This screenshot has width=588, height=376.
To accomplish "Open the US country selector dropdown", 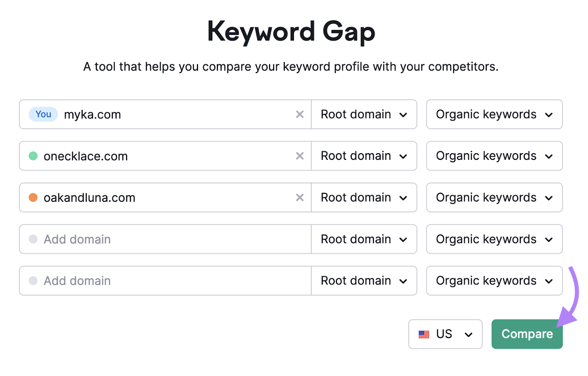I will tap(445, 334).
